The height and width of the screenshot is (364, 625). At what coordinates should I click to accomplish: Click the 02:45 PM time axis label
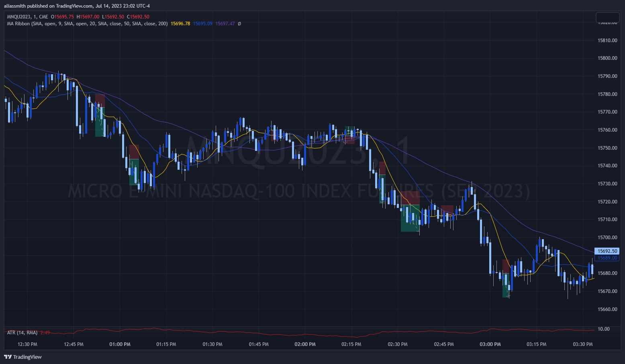point(444,344)
